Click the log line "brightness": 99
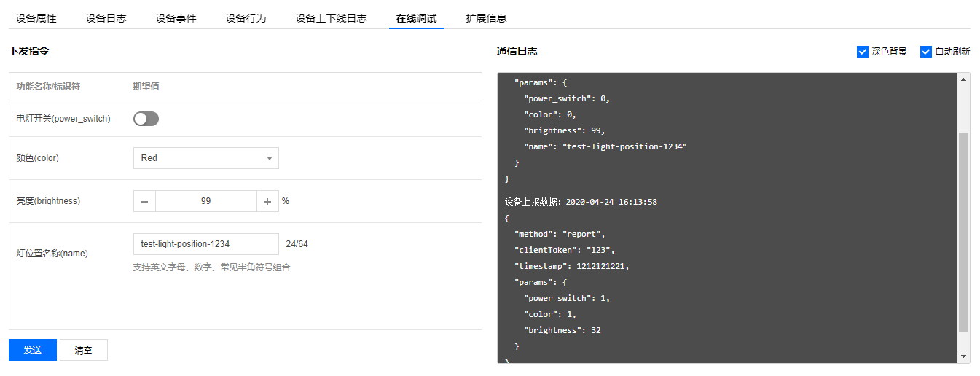The image size is (980, 376). pyautogui.click(x=564, y=130)
